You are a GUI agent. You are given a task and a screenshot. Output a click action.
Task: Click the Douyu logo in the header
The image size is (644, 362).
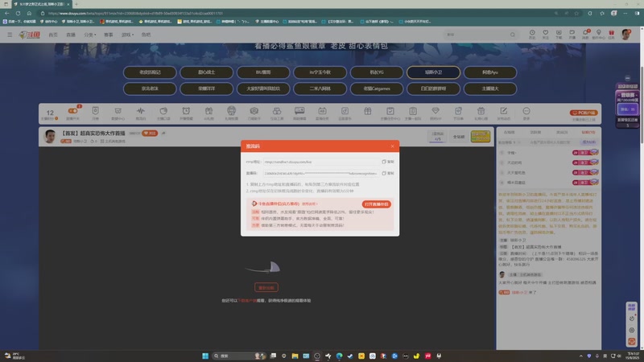29,35
